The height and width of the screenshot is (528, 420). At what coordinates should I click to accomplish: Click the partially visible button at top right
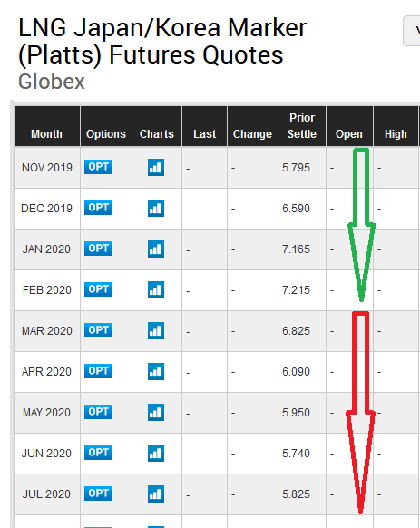[412, 31]
